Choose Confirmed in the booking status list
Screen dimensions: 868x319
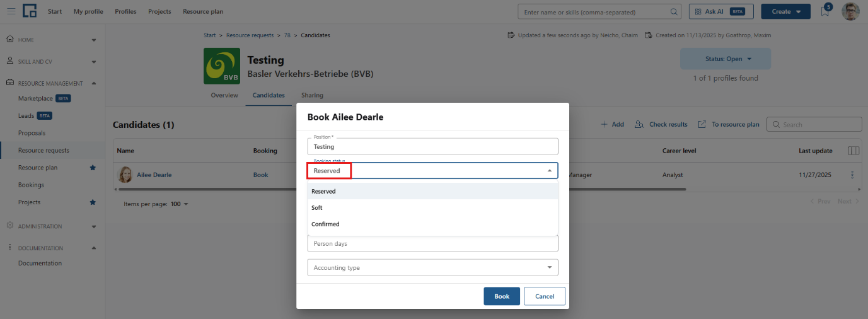tap(432, 224)
